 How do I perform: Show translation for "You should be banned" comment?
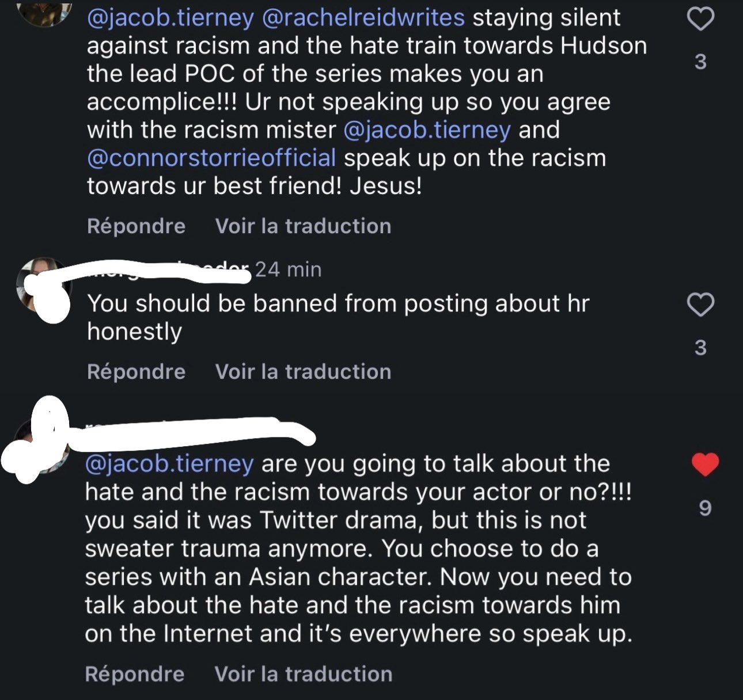click(x=303, y=372)
